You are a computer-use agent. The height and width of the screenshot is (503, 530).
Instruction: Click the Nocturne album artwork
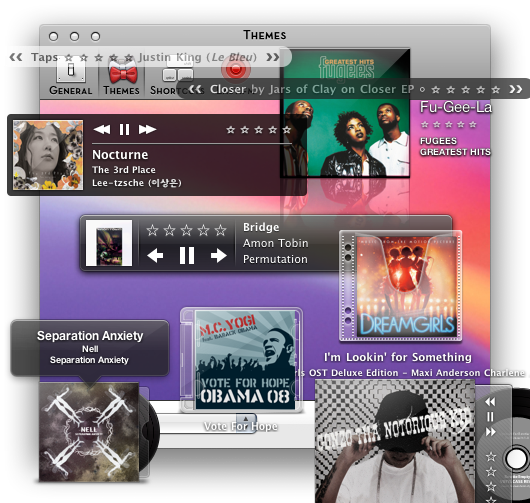pos(48,155)
